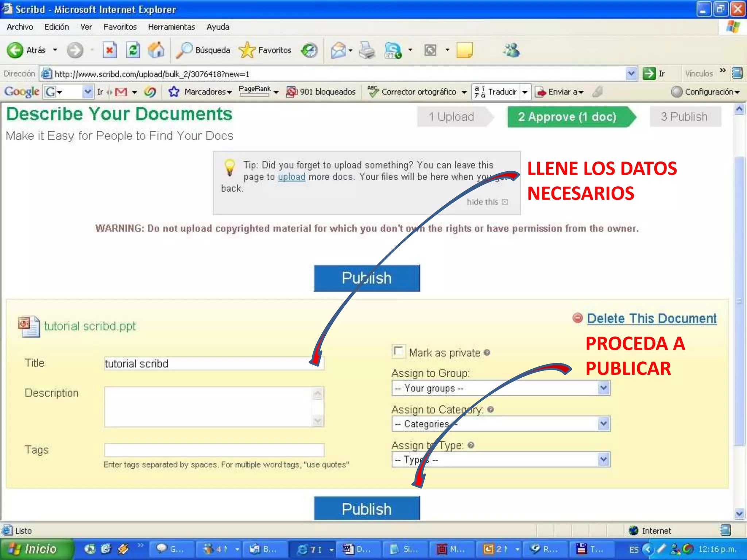
Task: Click the ES language indicator in tray
Action: tap(634, 549)
